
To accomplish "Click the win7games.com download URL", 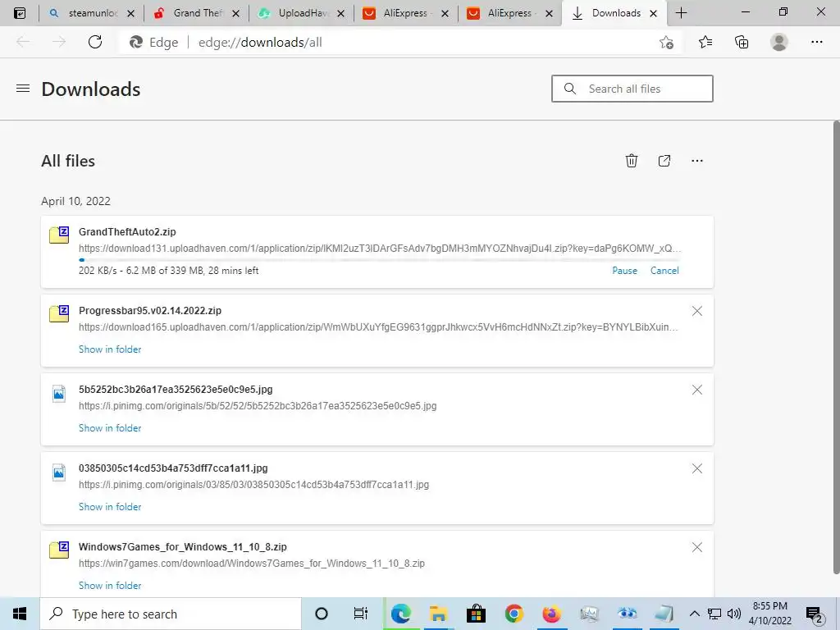I will (x=252, y=564).
